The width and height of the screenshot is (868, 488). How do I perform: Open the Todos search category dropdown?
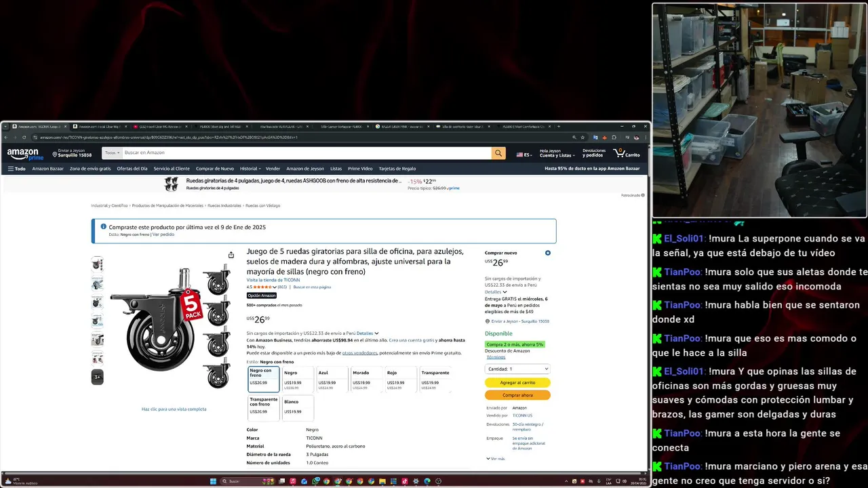pos(112,153)
